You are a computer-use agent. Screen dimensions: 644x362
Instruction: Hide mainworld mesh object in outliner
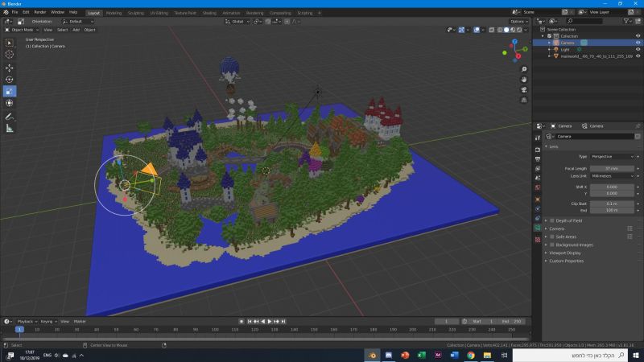(638, 56)
